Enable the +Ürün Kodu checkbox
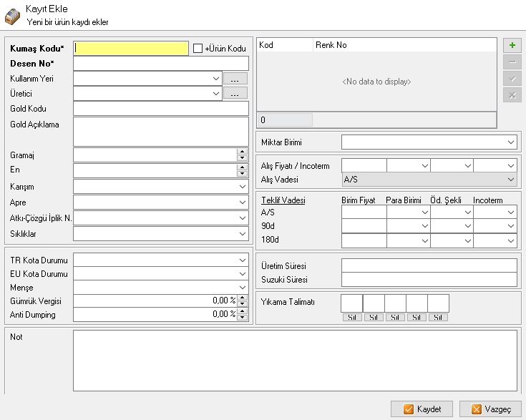The height and width of the screenshot is (420, 526). [198, 49]
